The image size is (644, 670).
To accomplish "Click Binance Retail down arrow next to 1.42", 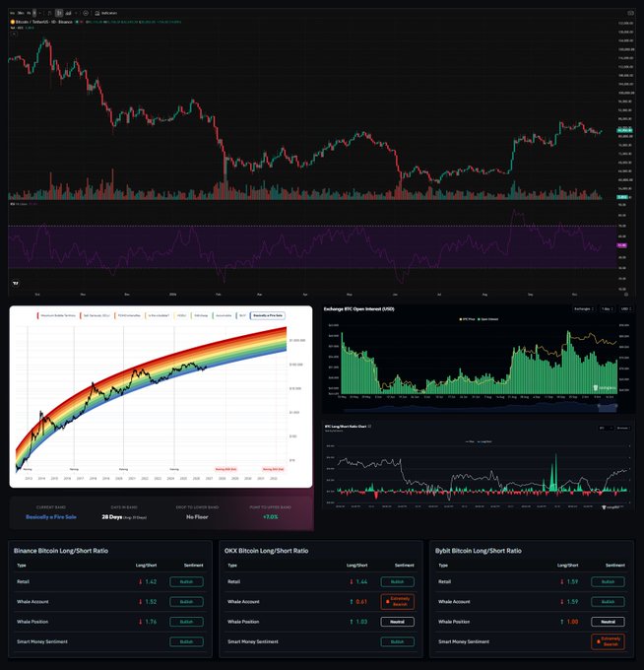I will click(x=140, y=581).
